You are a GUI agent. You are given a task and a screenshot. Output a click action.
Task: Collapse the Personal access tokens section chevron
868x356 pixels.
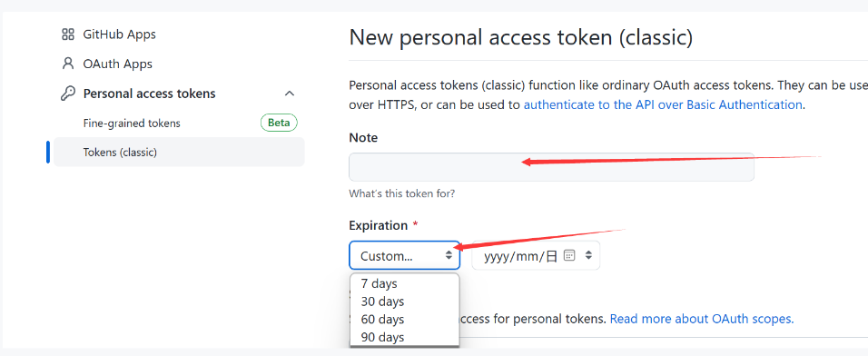pos(289,94)
